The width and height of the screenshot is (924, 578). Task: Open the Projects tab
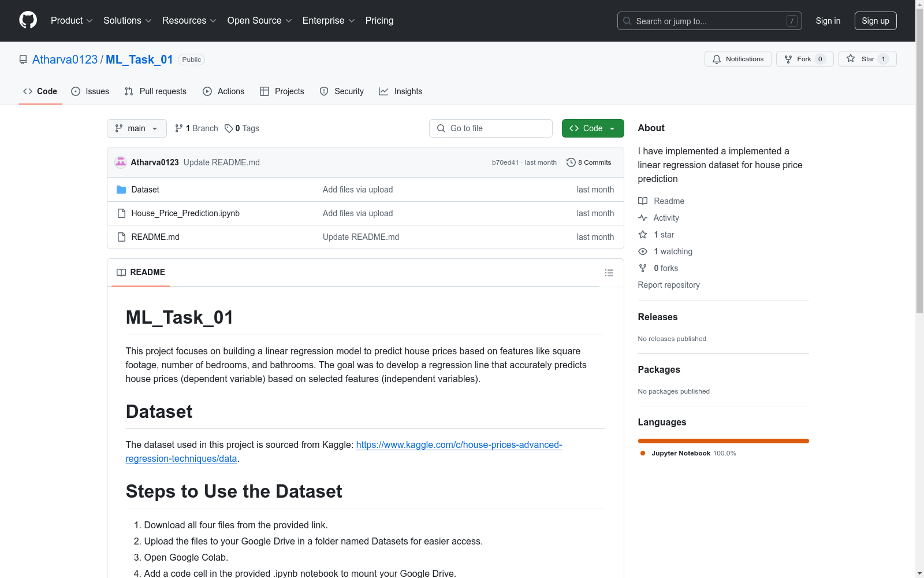click(x=282, y=91)
